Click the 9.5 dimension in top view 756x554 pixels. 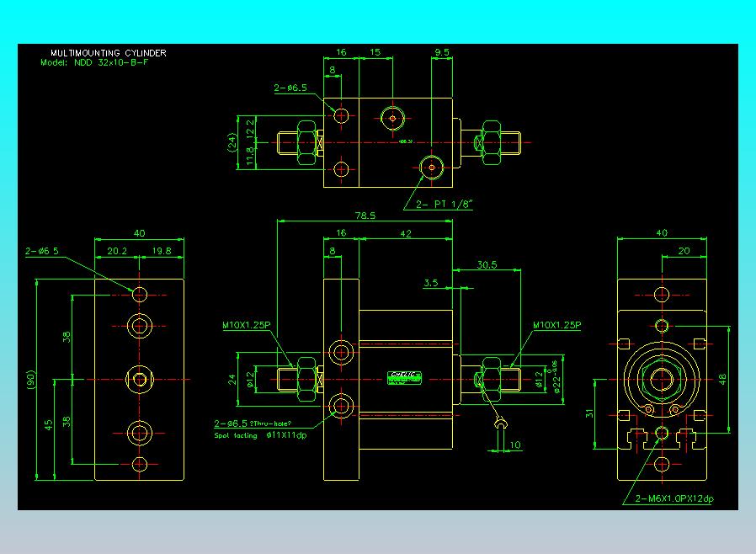[442, 52]
